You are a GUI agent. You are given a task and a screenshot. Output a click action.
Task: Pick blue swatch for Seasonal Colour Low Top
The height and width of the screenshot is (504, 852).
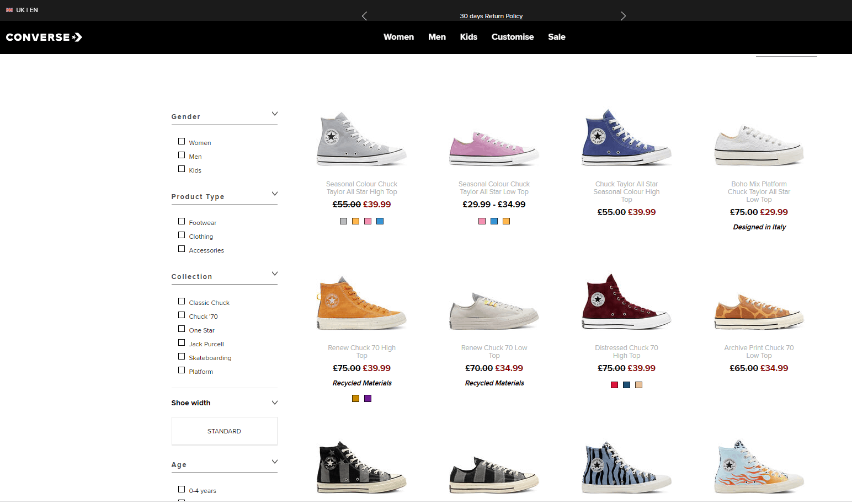coord(494,221)
